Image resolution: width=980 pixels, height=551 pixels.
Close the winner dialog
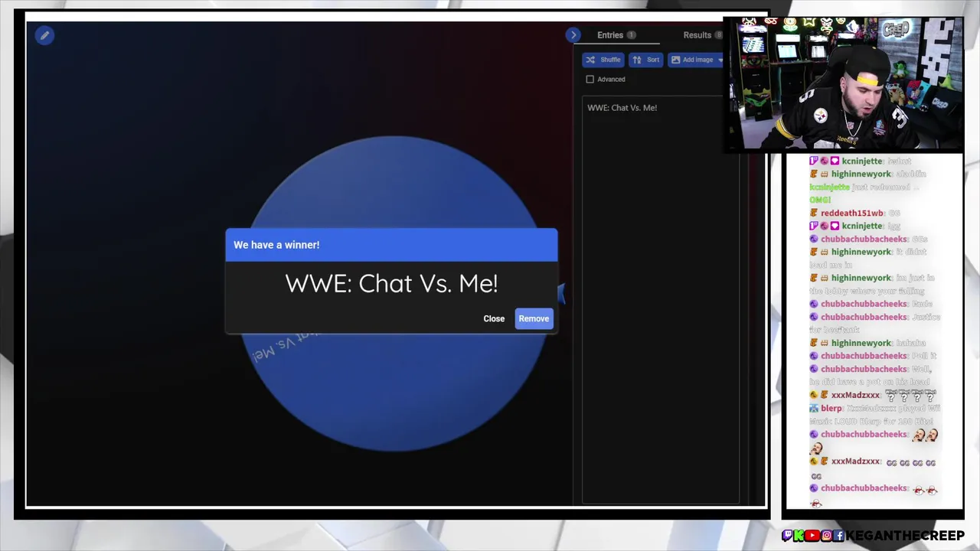[494, 318]
